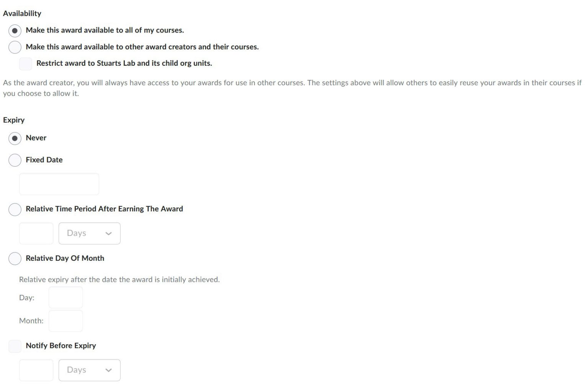Focus the relative time period number field
Screen dimensions: 588x389
tap(36, 233)
